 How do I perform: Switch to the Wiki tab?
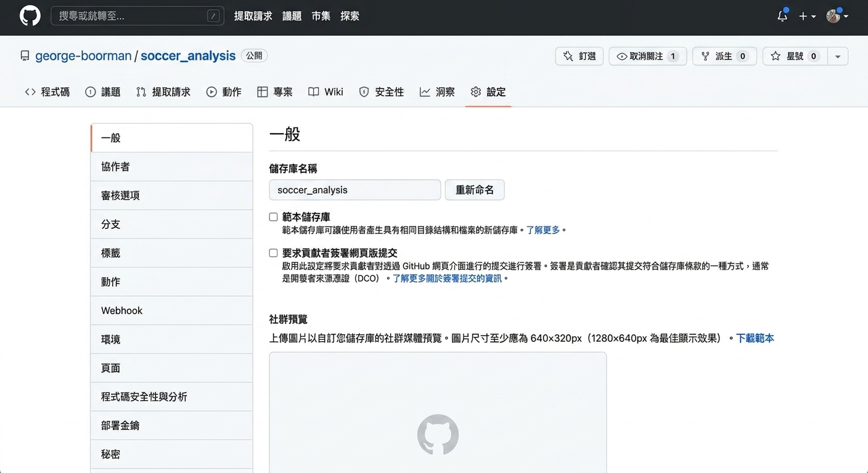pyautogui.click(x=325, y=92)
